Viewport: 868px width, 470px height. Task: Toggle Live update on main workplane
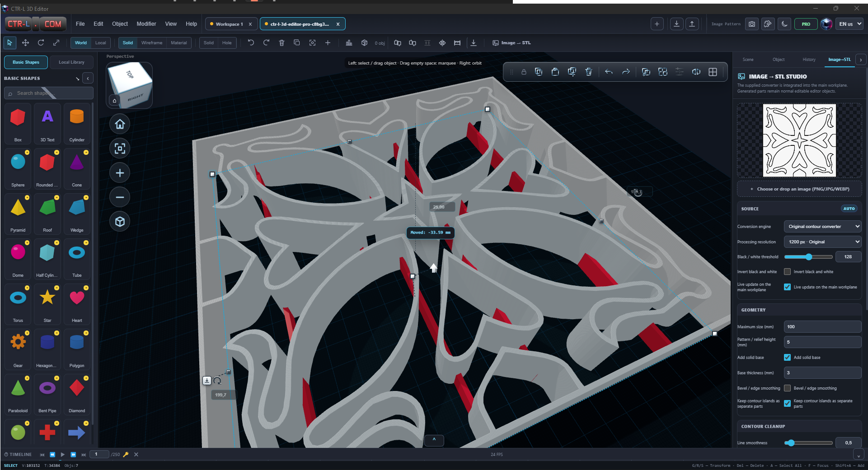click(x=787, y=287)
